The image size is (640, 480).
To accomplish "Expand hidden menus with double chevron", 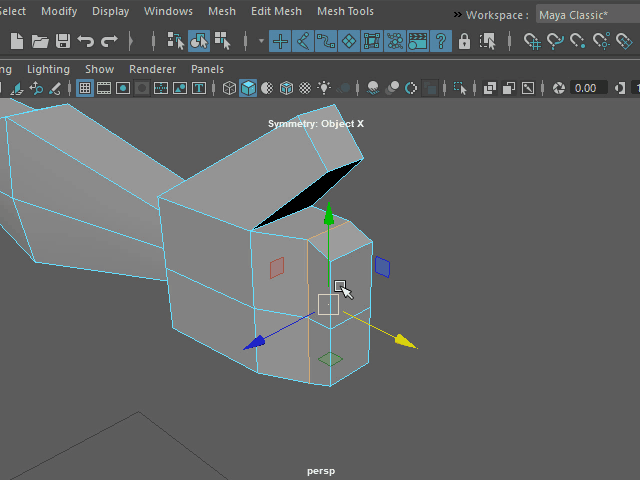I will pos(458,15).
